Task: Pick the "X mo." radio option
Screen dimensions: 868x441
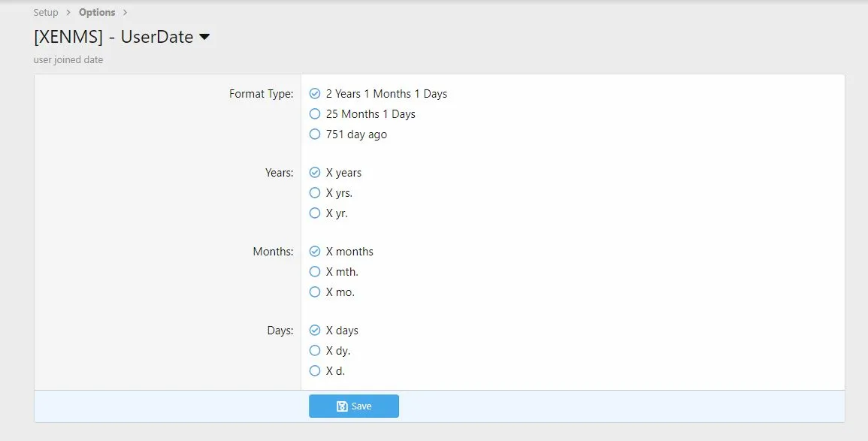Action: click(x=315, y=292)
